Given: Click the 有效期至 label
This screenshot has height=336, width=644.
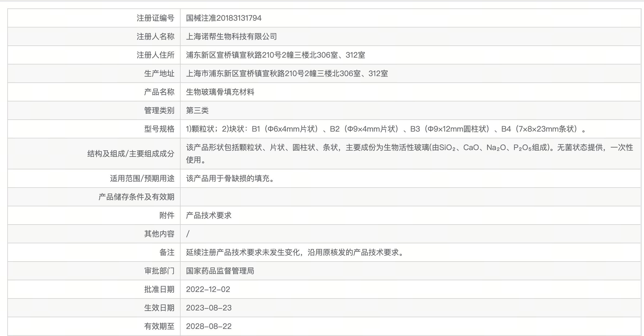Looking at the screenshot, I should 159,326.
